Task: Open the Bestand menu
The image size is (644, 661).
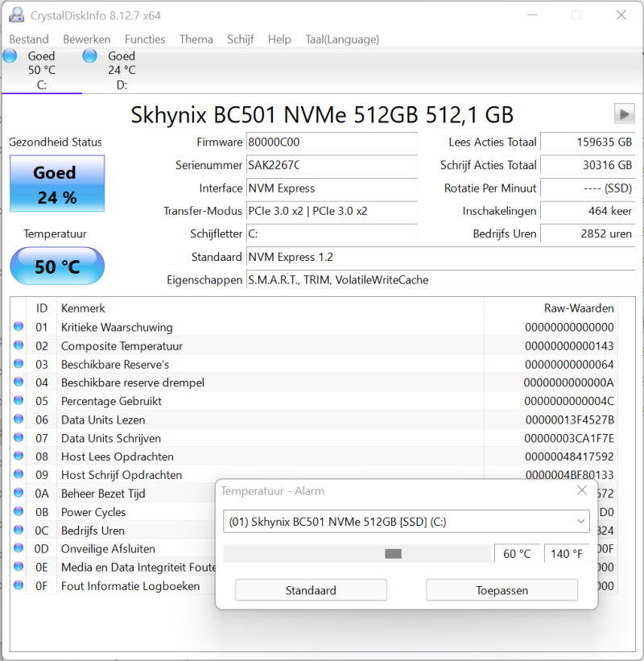Action: coord(29,39)
